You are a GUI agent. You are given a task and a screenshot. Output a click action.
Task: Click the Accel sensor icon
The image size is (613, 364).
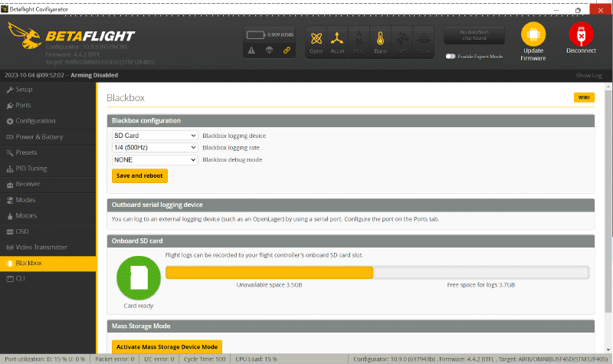tap(337, 40)
